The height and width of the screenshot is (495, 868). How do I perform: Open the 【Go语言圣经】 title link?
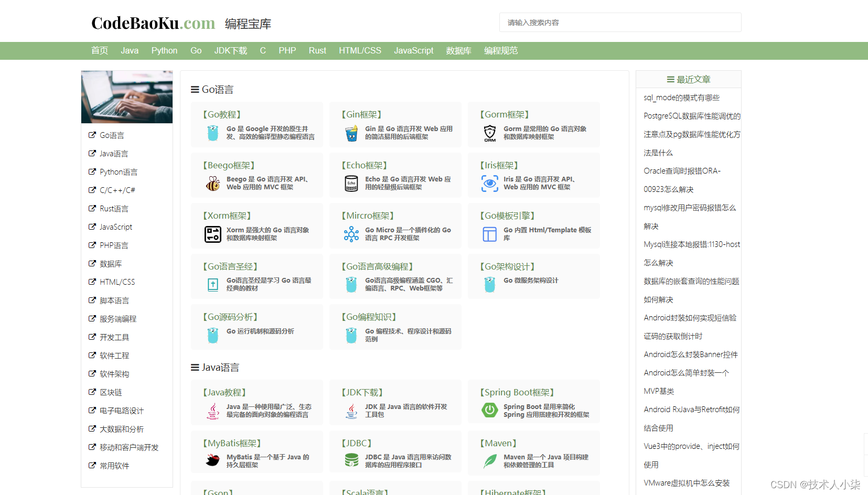pyautogui.click(x=230, y=266)
